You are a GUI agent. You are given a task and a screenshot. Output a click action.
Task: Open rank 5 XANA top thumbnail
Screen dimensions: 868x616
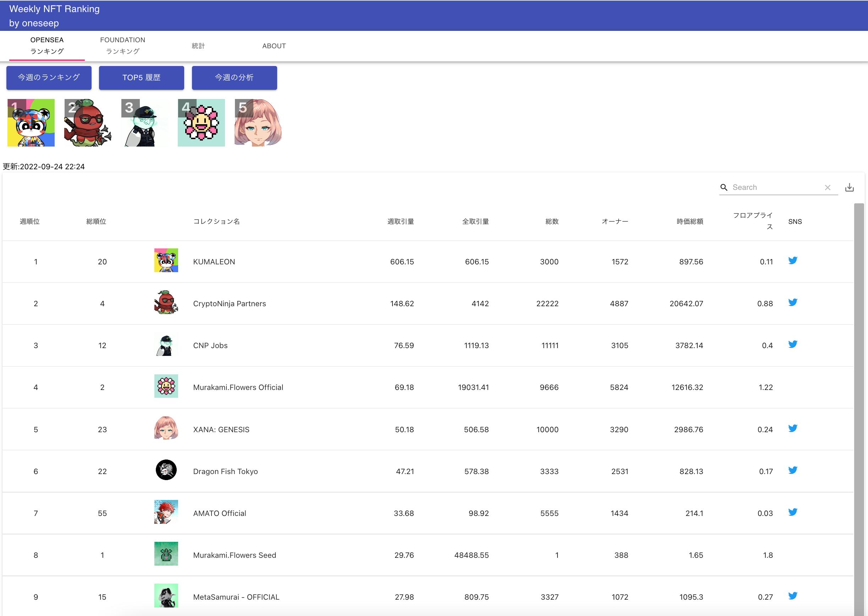coord(258,123)
